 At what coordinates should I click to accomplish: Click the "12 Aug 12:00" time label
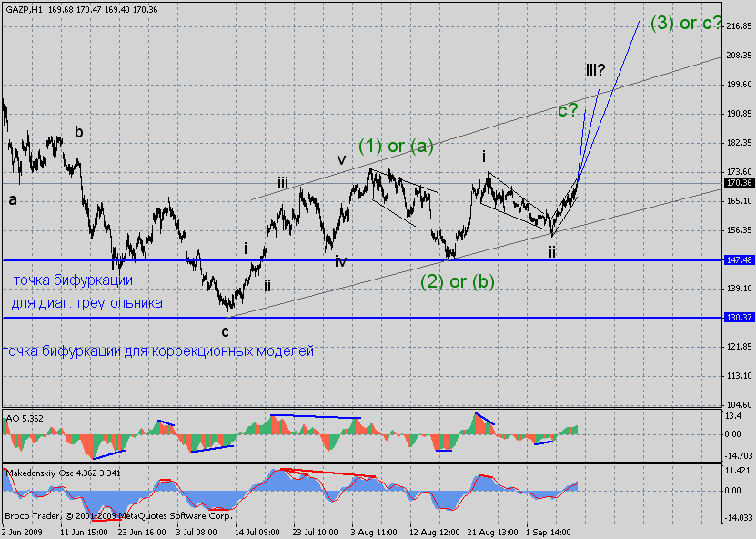pyautogui.click(x=434, y=533)
